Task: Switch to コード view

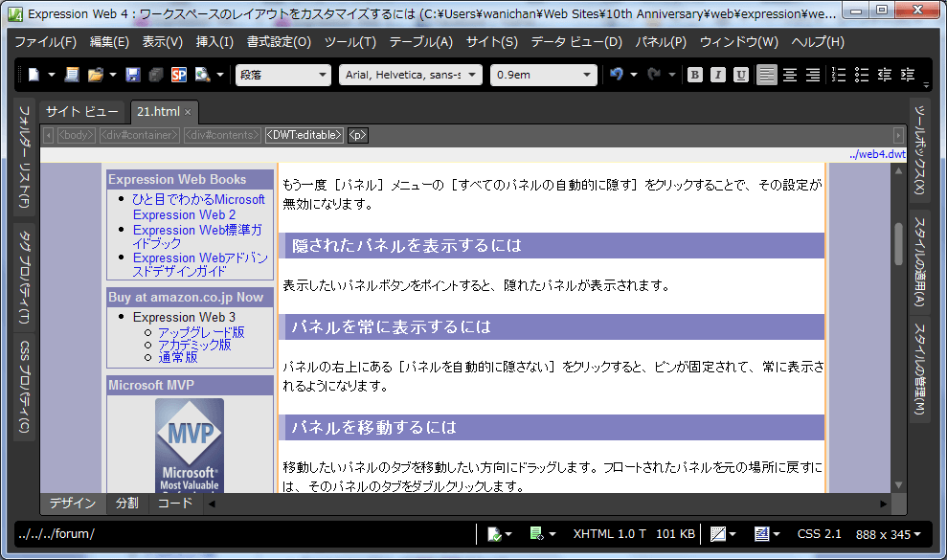Action: [x=175, y=504]
